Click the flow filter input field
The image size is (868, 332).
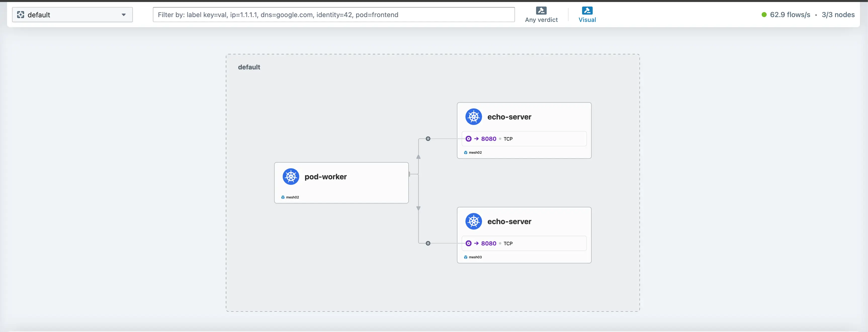pos(334,15)
